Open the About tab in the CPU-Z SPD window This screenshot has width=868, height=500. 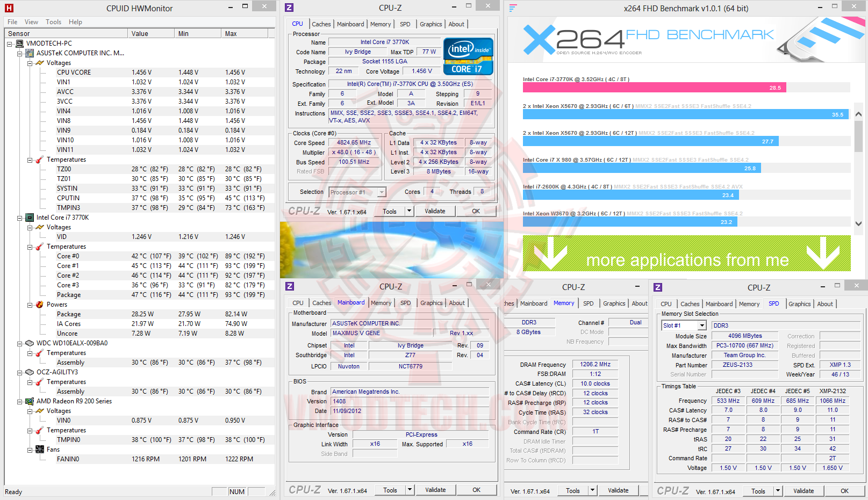click(825, 304)
